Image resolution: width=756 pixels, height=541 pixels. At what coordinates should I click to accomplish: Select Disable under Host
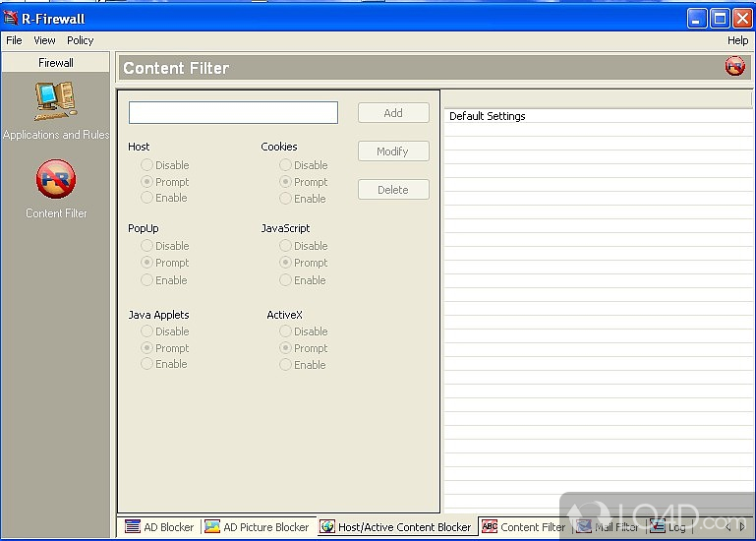pyautogui.click(x=147, y=165)
